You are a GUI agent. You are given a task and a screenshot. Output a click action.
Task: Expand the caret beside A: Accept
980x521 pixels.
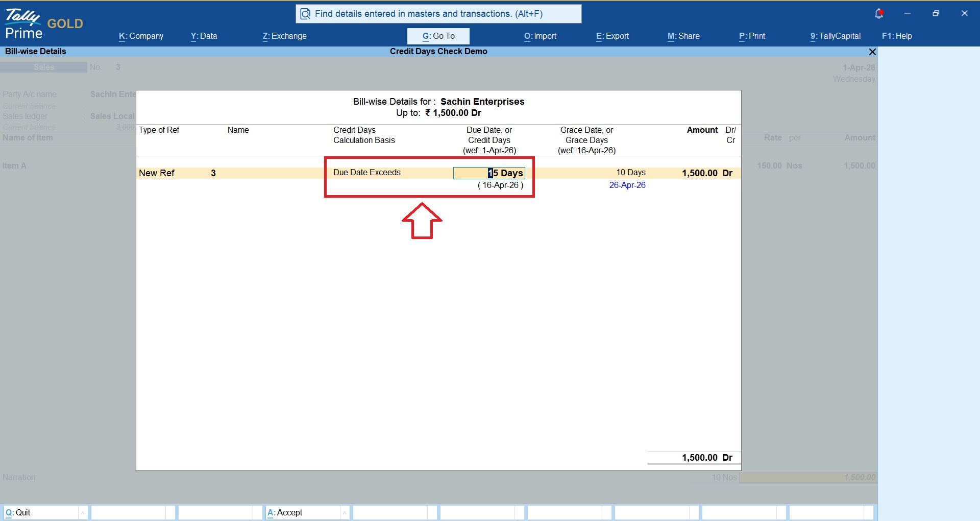345,512
